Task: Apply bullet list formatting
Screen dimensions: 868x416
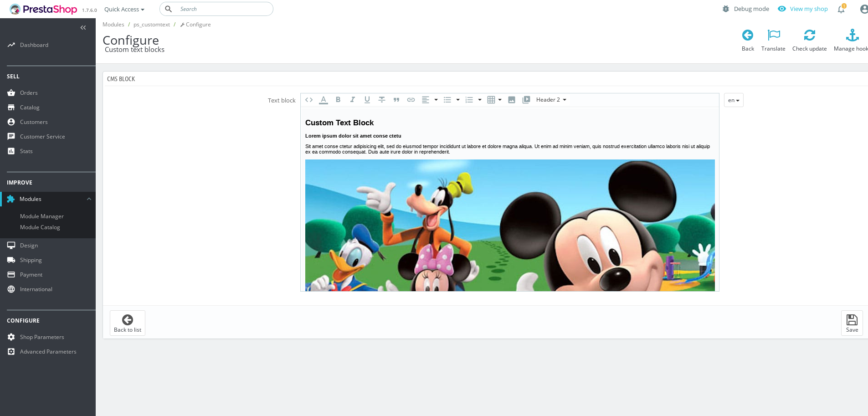Action: (447, 100)
